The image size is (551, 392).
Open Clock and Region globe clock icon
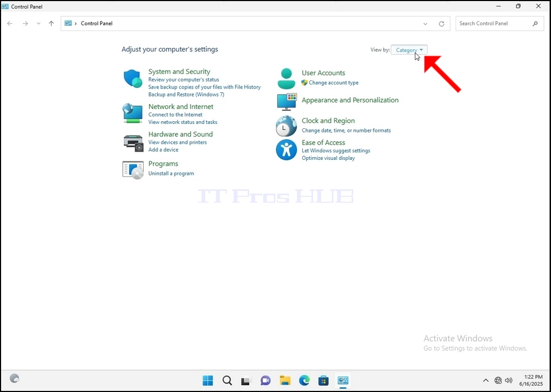(x=286, y=126)
